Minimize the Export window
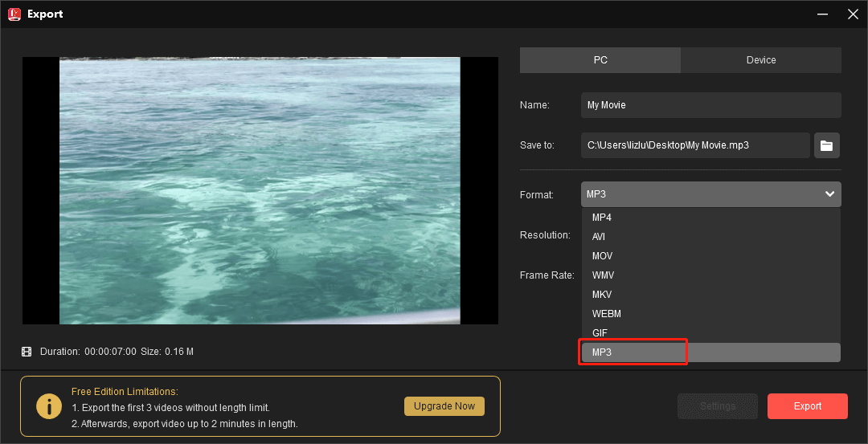The height and width of the screenshot is (444, 868). point(823,14)
